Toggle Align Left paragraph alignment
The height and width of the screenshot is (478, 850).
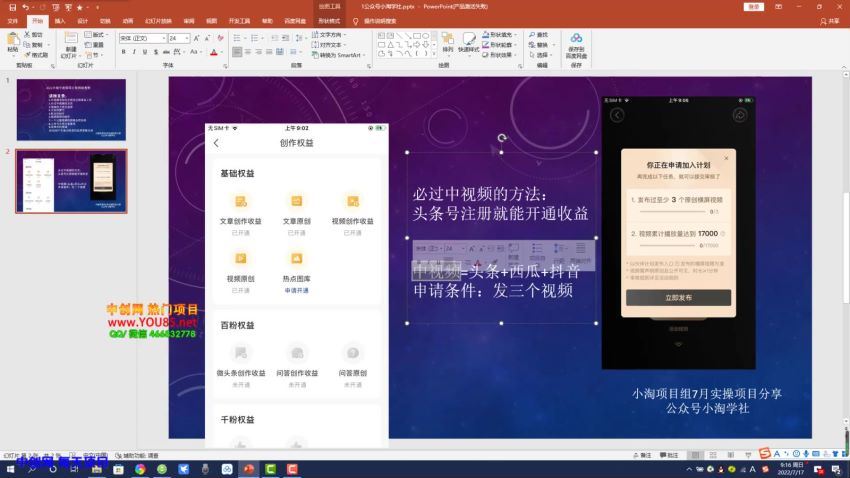pos(237,52)
